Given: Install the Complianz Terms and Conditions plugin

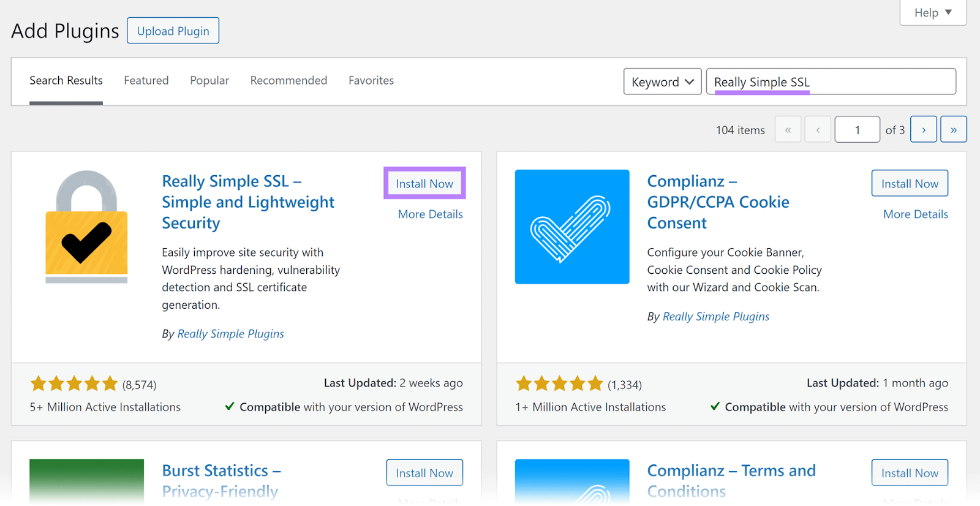Looking at the screenshot, I should coord(910,472).
